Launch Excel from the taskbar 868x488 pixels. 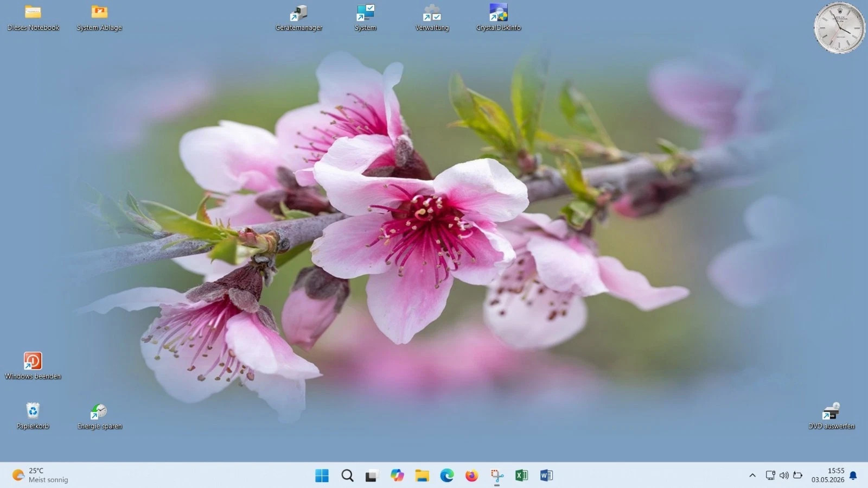(522, 476)
